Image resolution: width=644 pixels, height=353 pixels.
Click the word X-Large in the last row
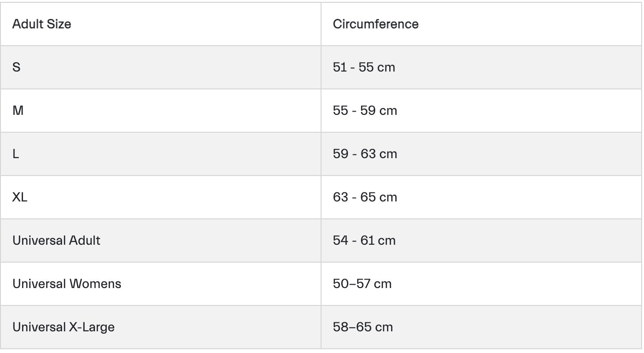[92, 327]
